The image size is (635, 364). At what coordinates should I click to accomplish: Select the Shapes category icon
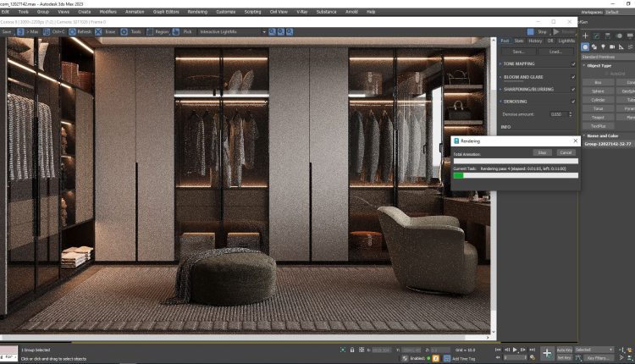click(x=594, y=47)
